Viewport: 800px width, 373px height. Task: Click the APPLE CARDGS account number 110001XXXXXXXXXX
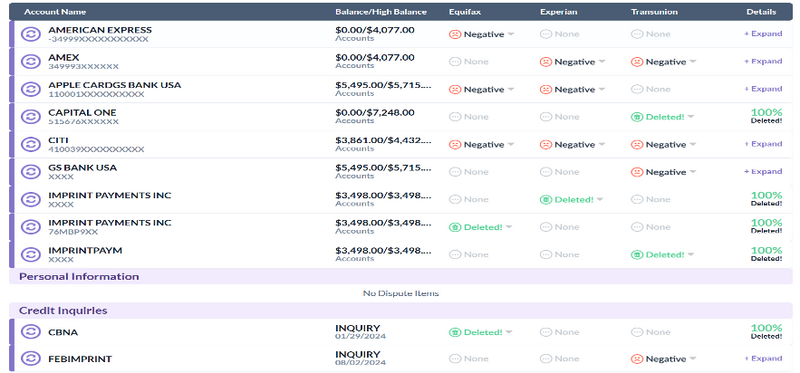96,94
